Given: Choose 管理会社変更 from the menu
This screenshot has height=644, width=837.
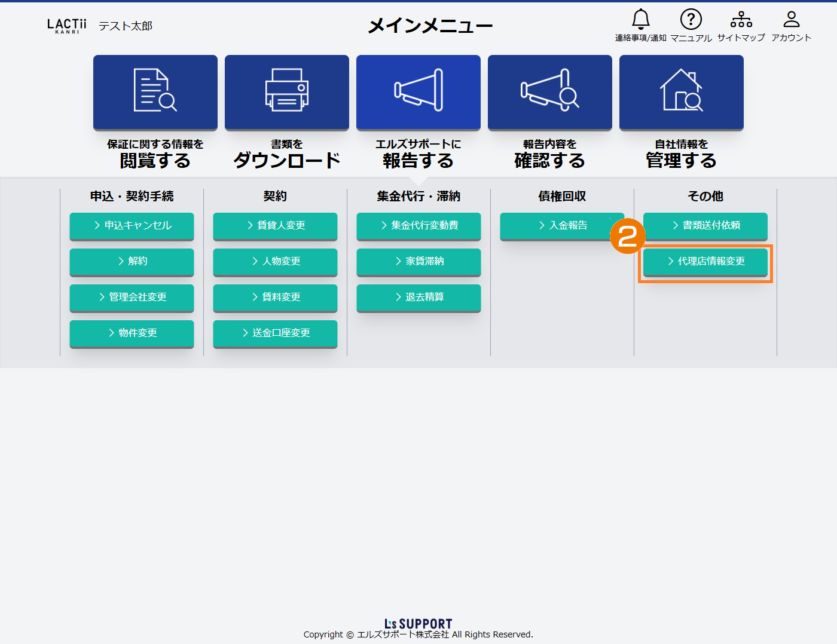Looking at the screenshot, I should pos(132,298).
